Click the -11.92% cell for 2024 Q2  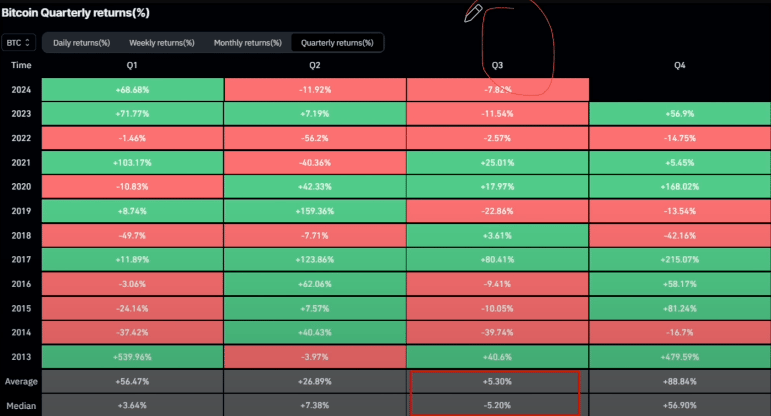(315, 89)
